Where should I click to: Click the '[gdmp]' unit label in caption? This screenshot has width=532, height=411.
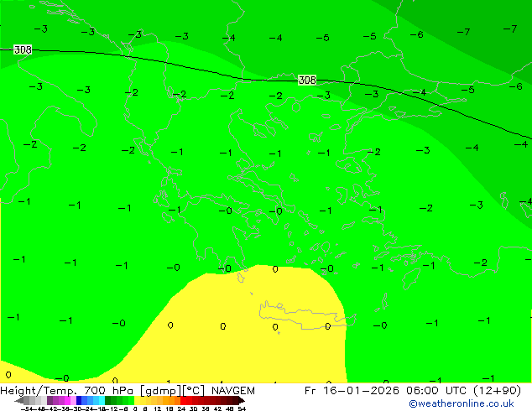(x=161, y=391)
